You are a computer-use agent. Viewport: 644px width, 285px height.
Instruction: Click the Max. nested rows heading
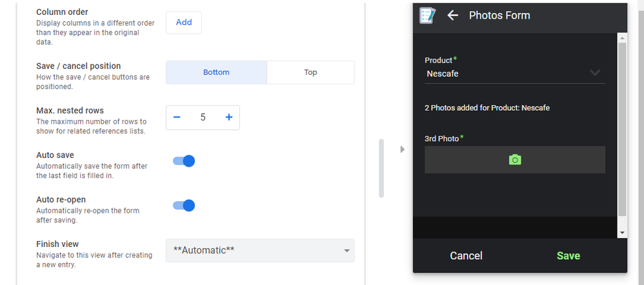[70, 110]
